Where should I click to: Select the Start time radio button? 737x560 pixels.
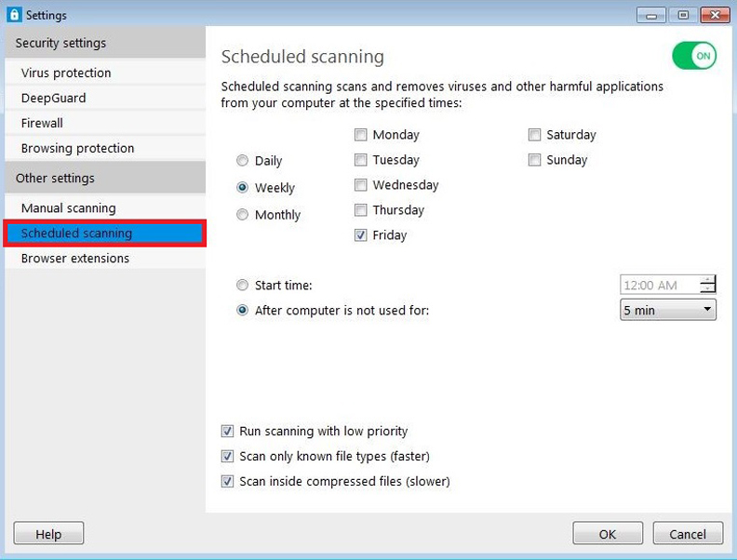click(243, 286)
